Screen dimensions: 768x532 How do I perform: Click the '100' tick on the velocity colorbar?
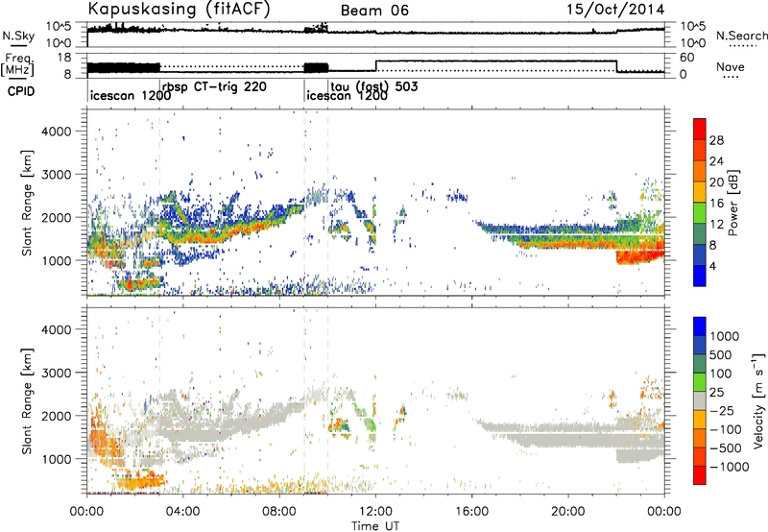pos(721,374)
